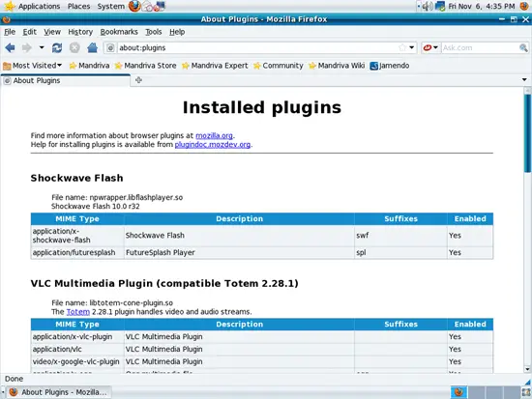Image resolution: width=532 pixels, height=399 pixels.
Task: Bookmark this page with the star icon
Action: 402,47
